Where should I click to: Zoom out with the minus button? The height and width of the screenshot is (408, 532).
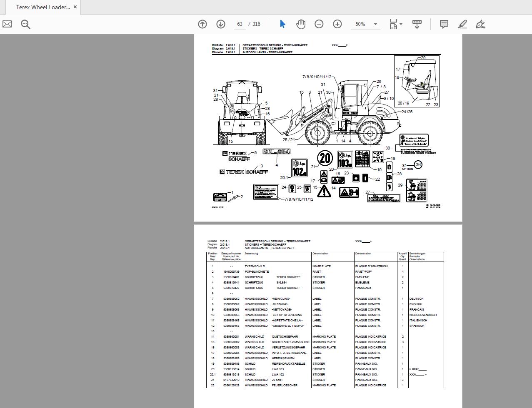point(319,24)
